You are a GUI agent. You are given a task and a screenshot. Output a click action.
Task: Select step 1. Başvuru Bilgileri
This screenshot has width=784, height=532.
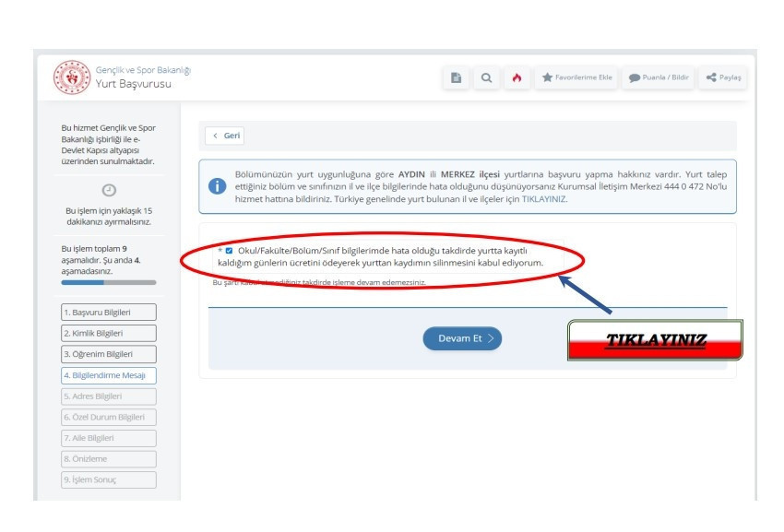(x=109, y=312)
